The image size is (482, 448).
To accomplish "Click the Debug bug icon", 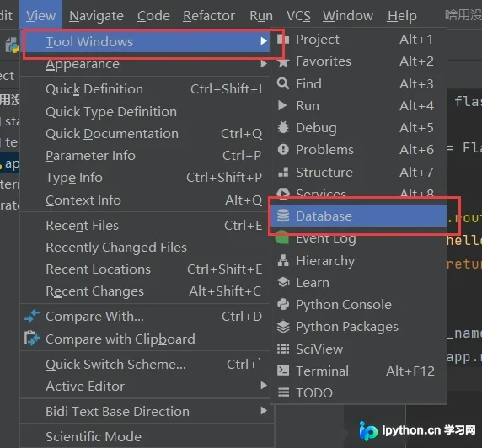I will pyautogui.click(x=283, y=127).
